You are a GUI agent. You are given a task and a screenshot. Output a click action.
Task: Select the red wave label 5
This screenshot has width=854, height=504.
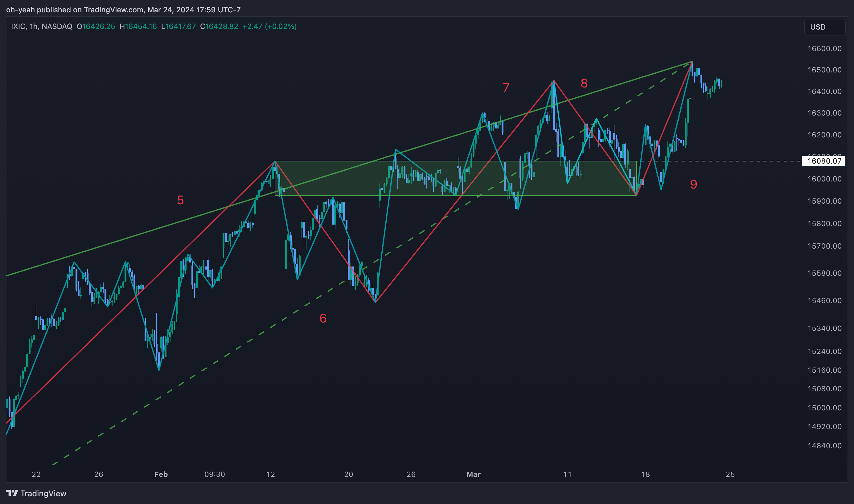(180, 200)
